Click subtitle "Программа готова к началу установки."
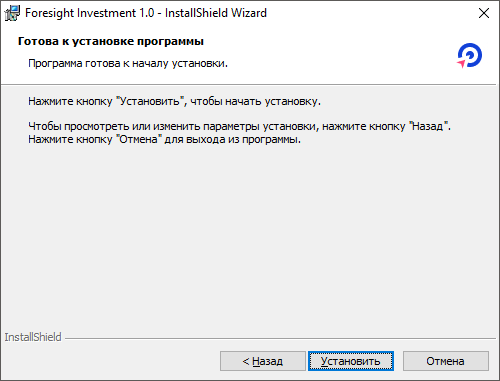500x381 pixels. pyautogui.click(x=128, y=63)
